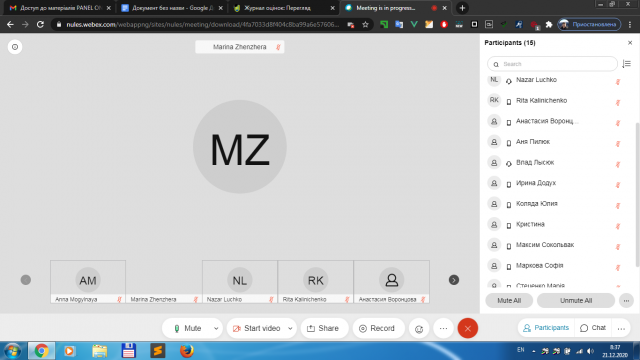Click the Share content button
The width and height of the screenshot is (640, 360).
point(324,328)
